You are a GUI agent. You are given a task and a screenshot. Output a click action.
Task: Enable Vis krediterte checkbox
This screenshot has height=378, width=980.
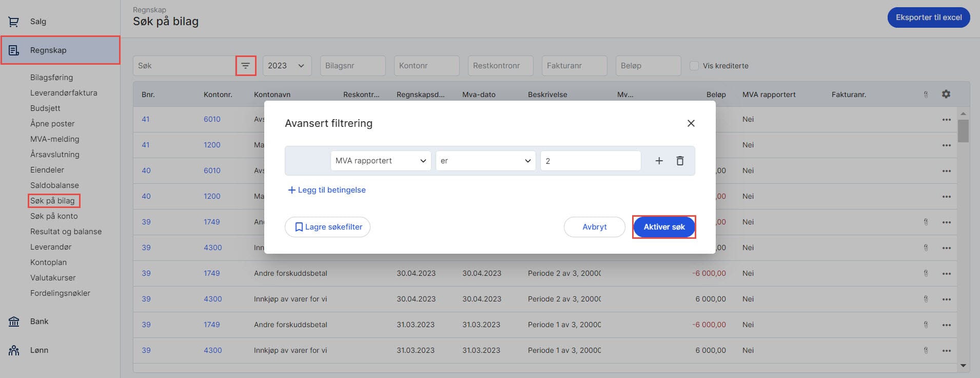pyautogui.click(x=694, y=66)
